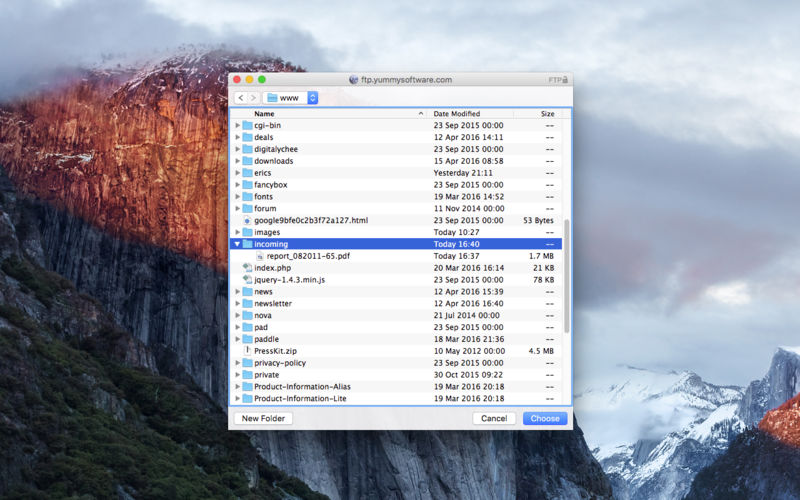This screenshot has width=800, height=500.
Task: Expand the deals folder disclosure triangle
Action: click(237, 137)
